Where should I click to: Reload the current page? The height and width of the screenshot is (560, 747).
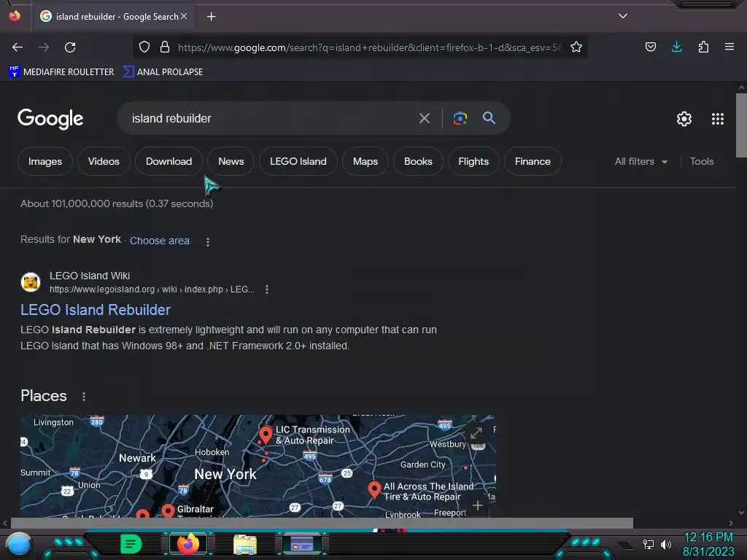click(70, 47)
